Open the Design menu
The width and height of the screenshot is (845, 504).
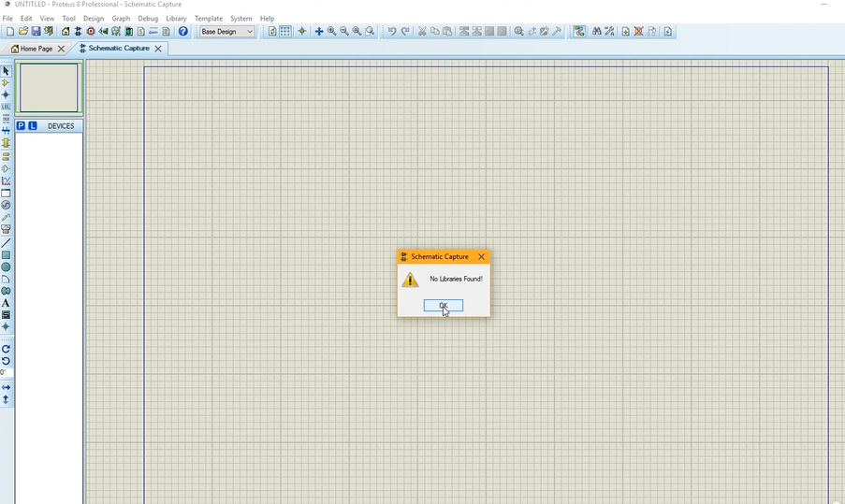tap(94, 19)
